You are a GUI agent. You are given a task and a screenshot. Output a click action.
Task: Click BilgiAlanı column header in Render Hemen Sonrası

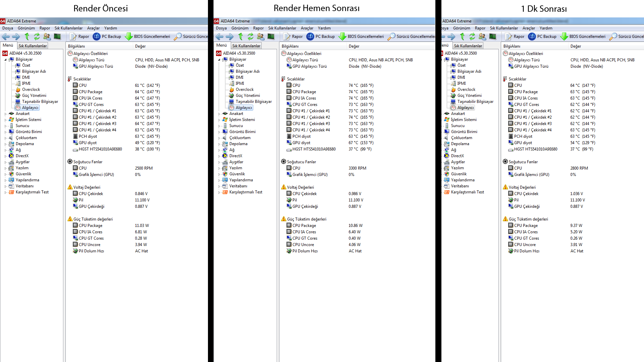[313, 46]
